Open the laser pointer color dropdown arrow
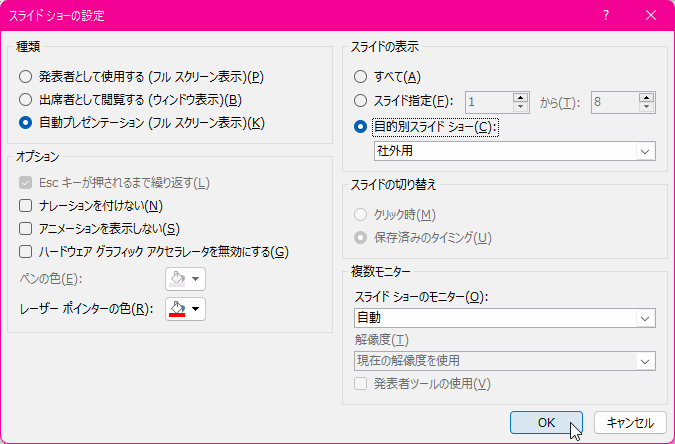Screen dimensions: 675x444 click(x=196, y=310)
